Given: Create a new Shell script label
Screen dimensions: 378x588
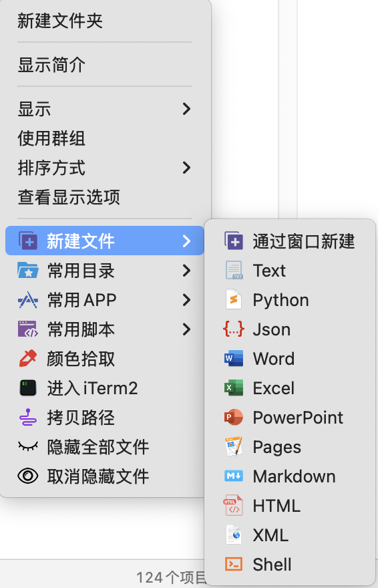Looking at the screenshot, I should (272, 565).
